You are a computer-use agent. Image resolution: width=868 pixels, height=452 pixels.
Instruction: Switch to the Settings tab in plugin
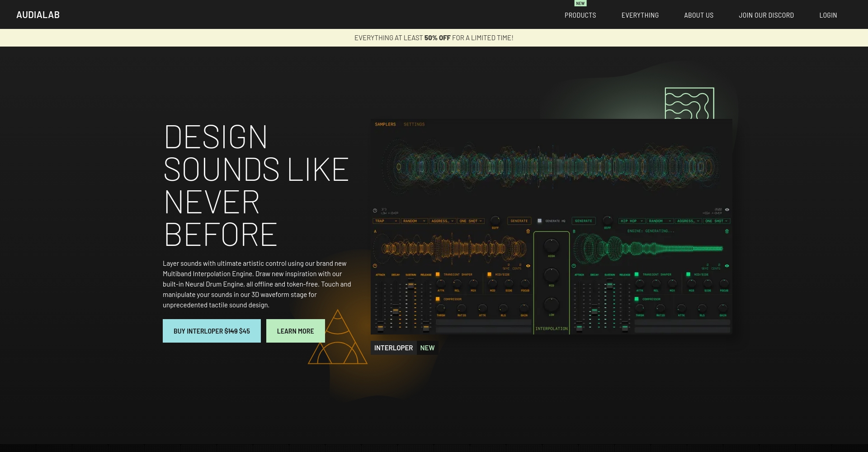click(x=414, y=124)
